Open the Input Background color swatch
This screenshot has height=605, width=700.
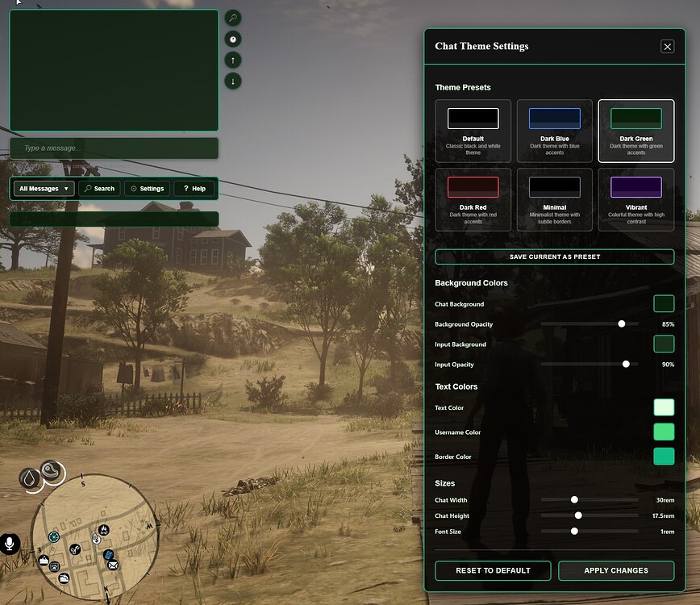point(664,344)
